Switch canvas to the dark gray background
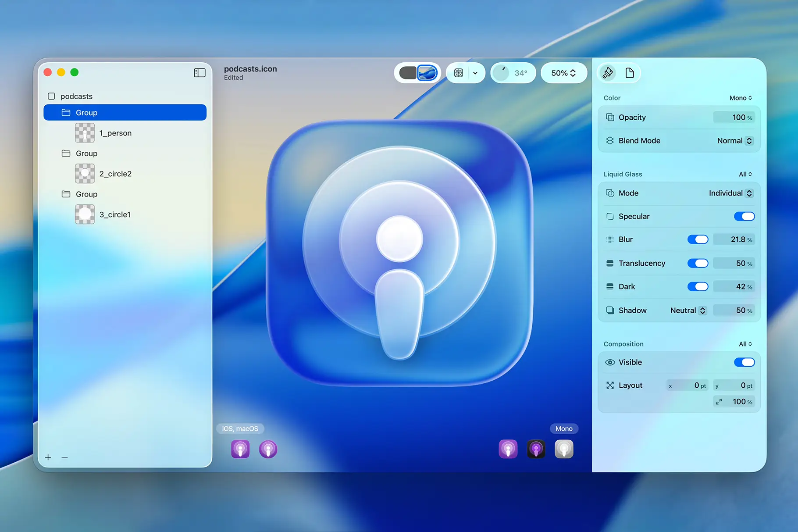The height and width of the screenshot is (532, 798). point(408,73)
